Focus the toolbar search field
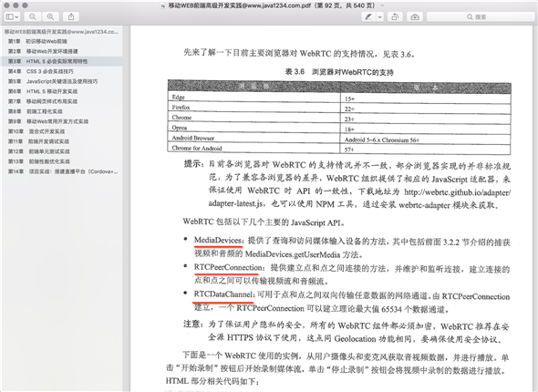 click(x=481, y=16)
